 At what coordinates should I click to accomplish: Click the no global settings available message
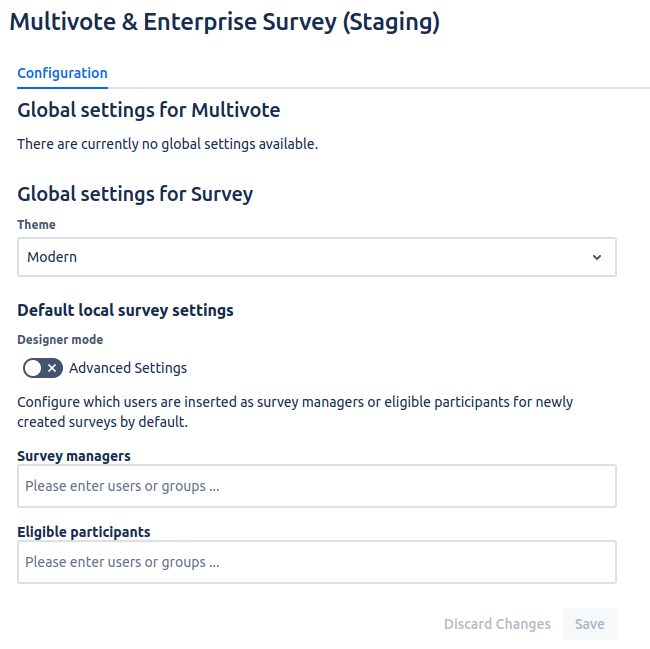click(x=167, y=144)
